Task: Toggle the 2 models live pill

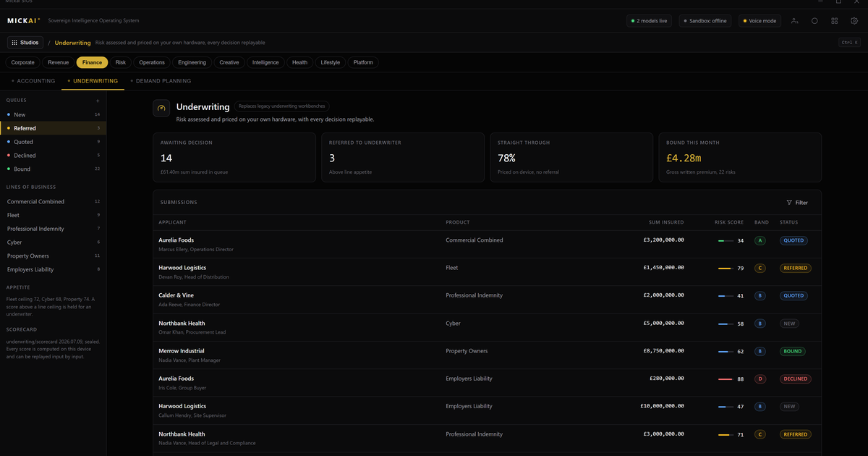Action: click(x=650, y=21)
